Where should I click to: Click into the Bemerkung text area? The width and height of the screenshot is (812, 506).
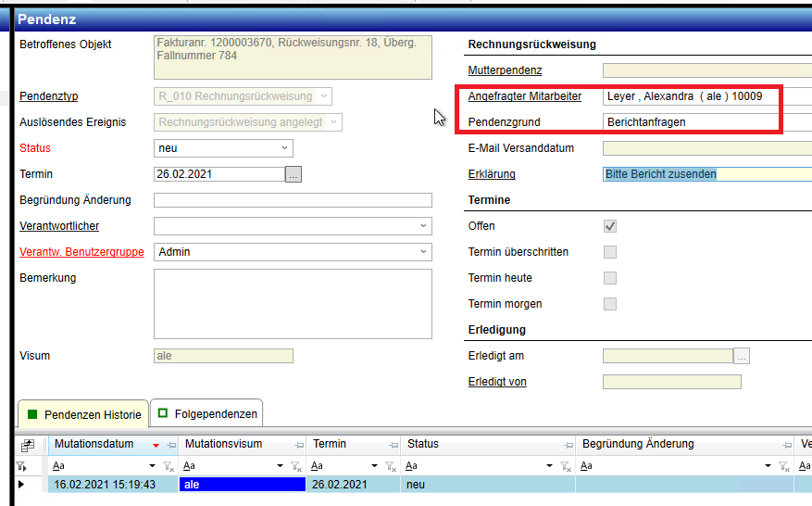293,302
